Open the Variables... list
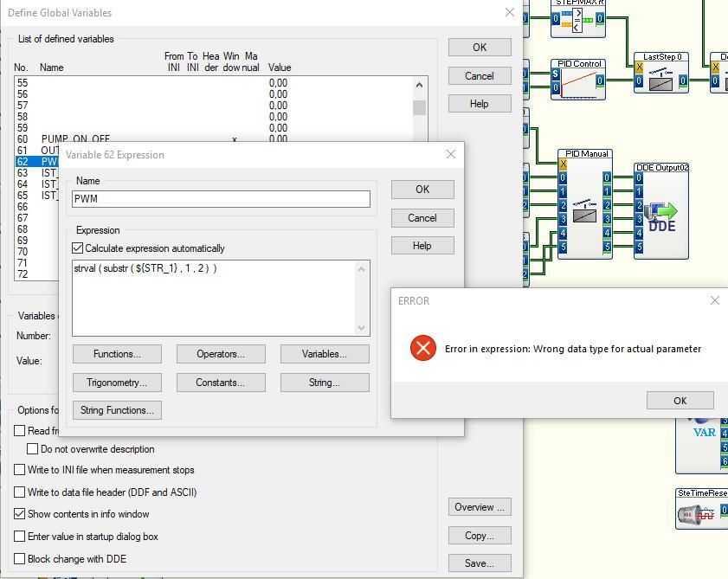728x579 pixels. point(325,354)
